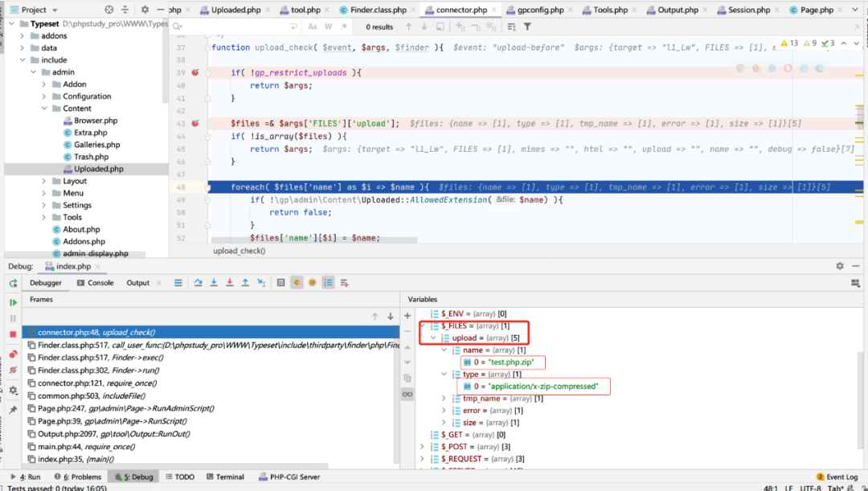868x491 pixels.
Task: Expand the $_POST variable node
Action: (x=423, y=447)
